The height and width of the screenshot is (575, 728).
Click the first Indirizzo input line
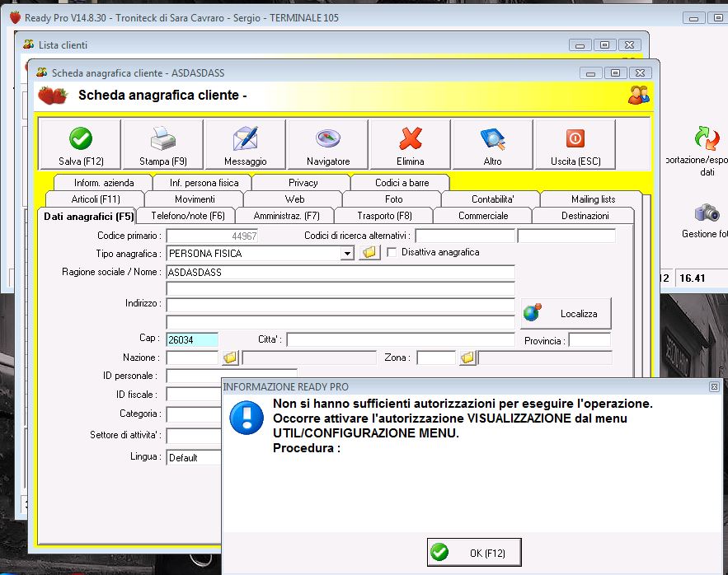[x=341, y=305]
